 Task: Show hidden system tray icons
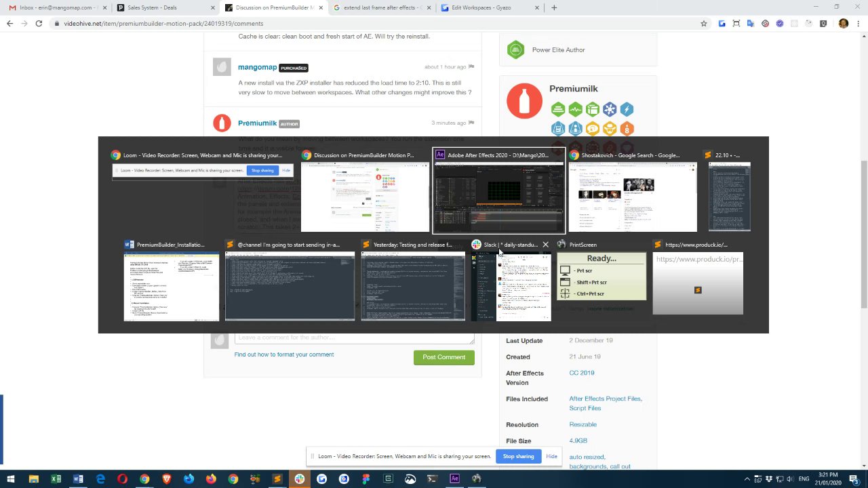click(747, 479)
